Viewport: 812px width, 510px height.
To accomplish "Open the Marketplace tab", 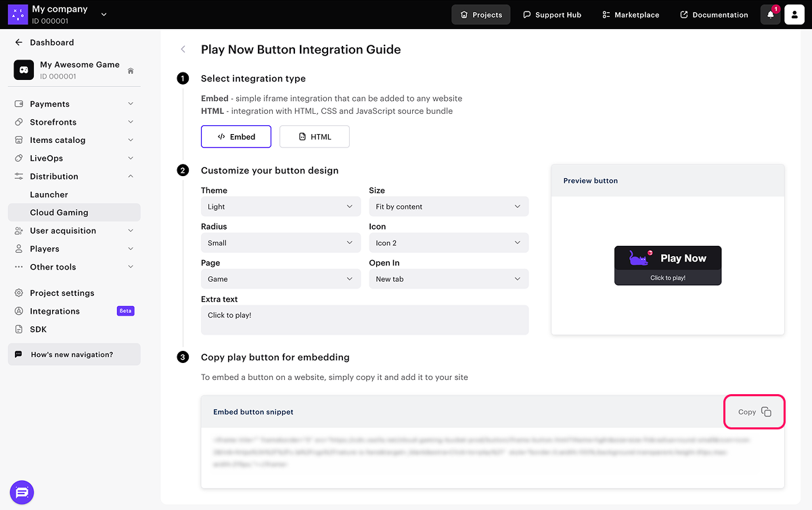I will (x=630, y=15).
